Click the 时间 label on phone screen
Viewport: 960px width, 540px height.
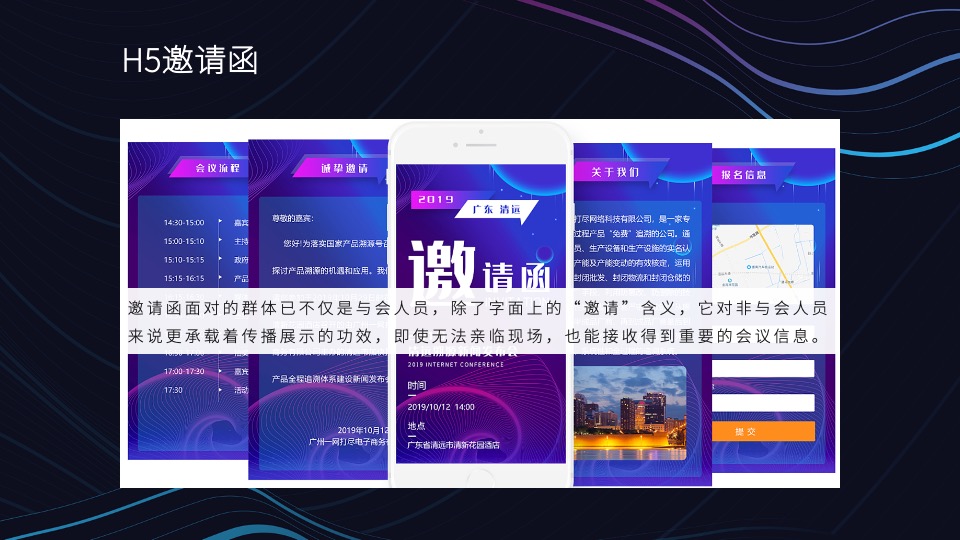click(416, 385)
